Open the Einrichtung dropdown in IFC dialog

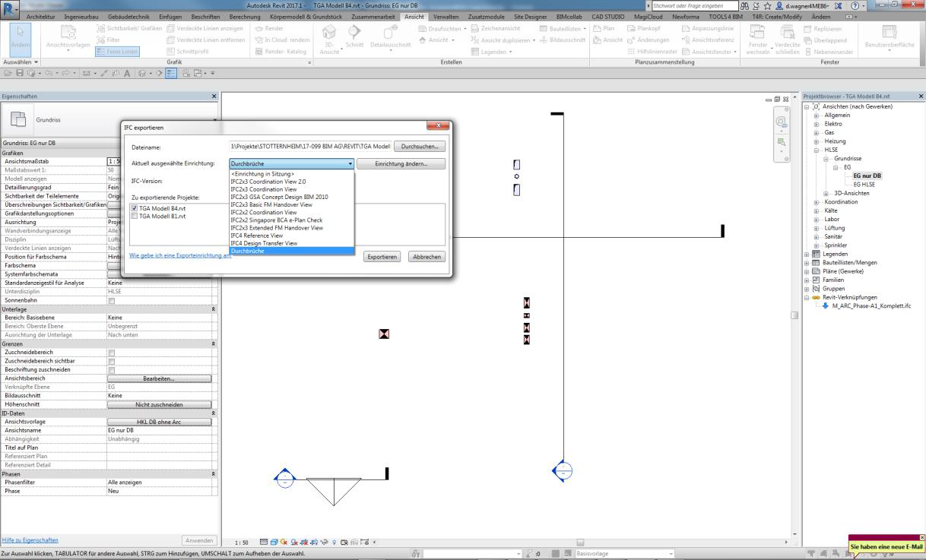292,163
